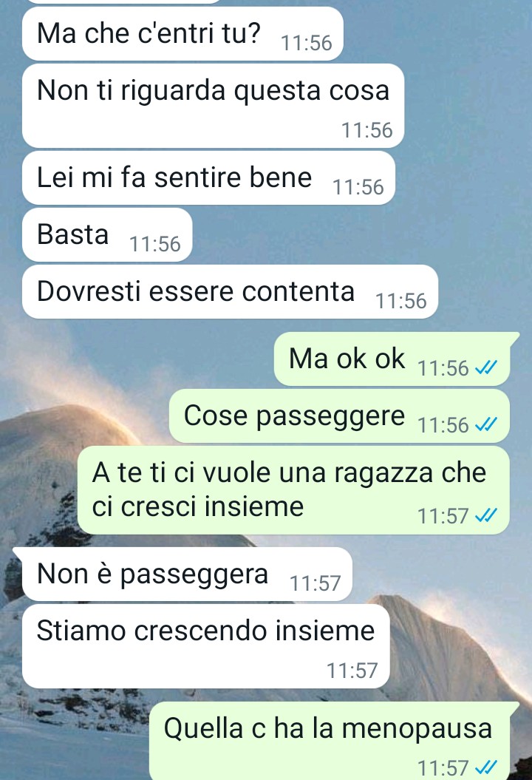532x780 pixels.
Task: Select the 'Cose passeggere' sent message
Action: 339,416
